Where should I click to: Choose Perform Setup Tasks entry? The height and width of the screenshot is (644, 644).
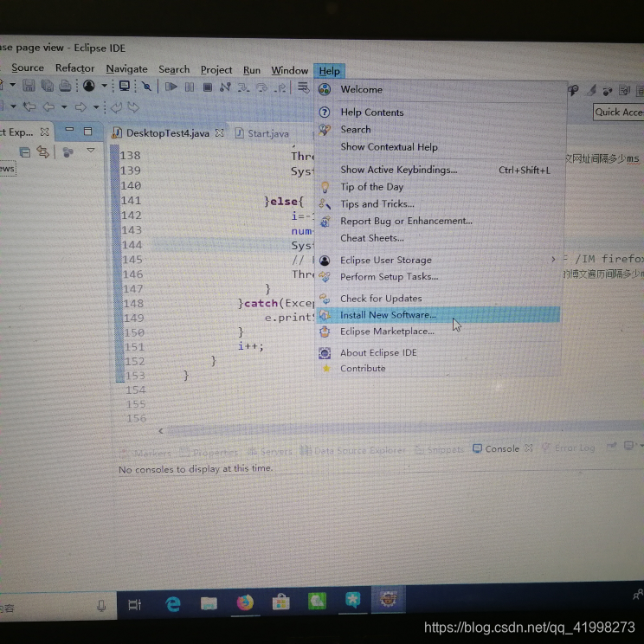(439, 276)
